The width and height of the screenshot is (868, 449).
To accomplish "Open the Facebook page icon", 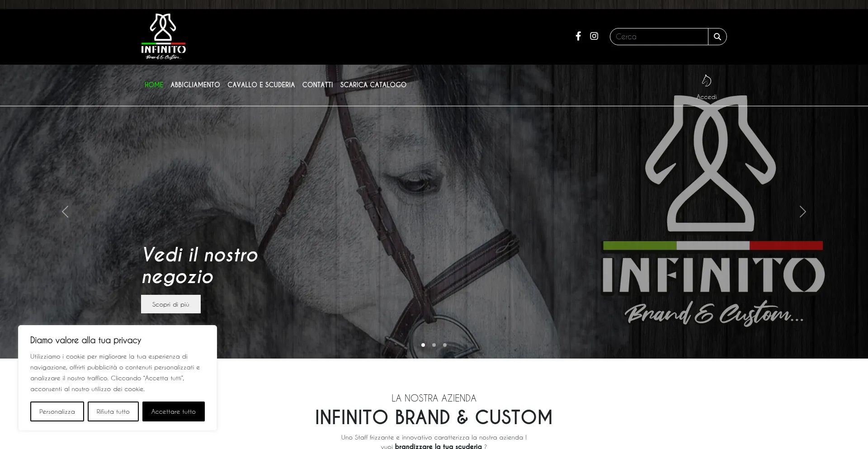I will 578,36.
